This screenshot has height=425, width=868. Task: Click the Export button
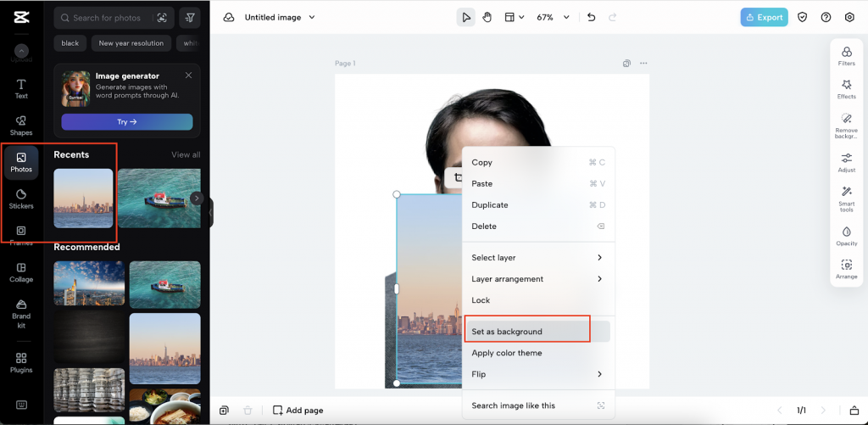coord(764,17)
